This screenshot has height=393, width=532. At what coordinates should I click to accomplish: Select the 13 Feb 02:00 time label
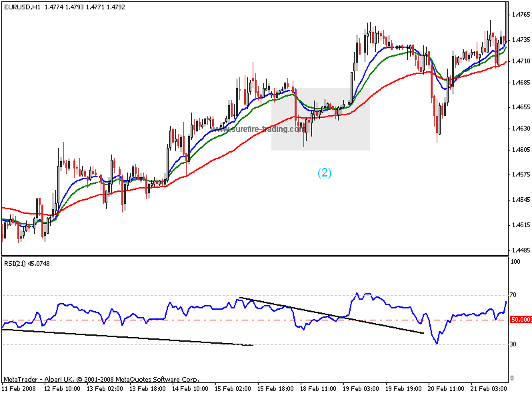click(105, 388)
